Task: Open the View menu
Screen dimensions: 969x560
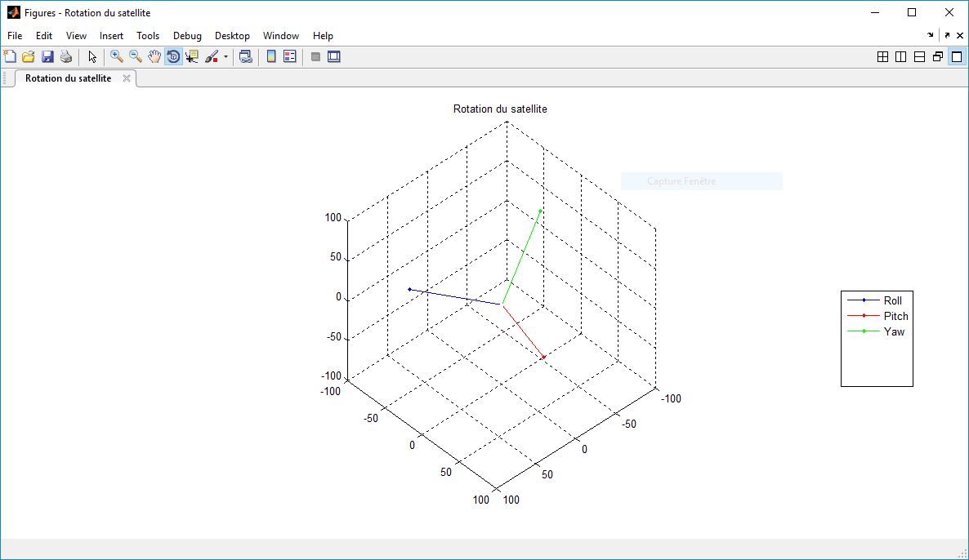Action: (76, 36)
